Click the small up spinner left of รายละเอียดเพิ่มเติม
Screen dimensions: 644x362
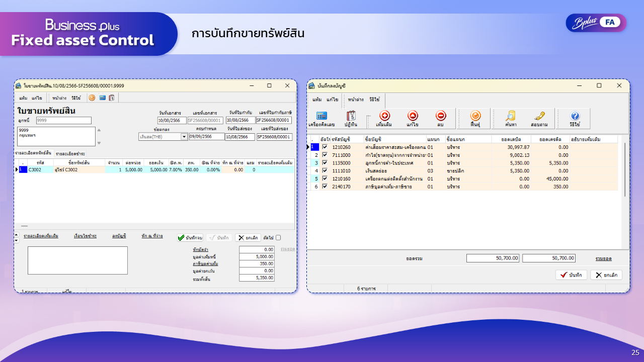click(16, 235)
